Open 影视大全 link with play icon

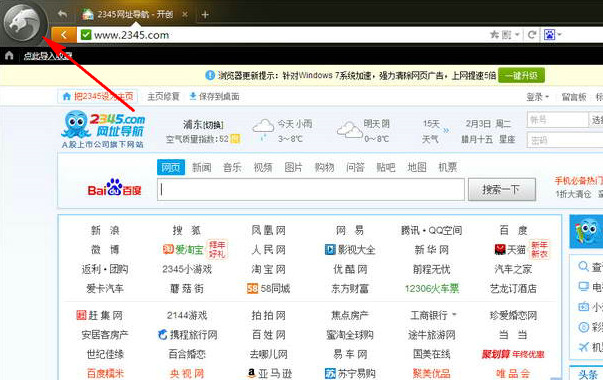click(x=350, y=250)
